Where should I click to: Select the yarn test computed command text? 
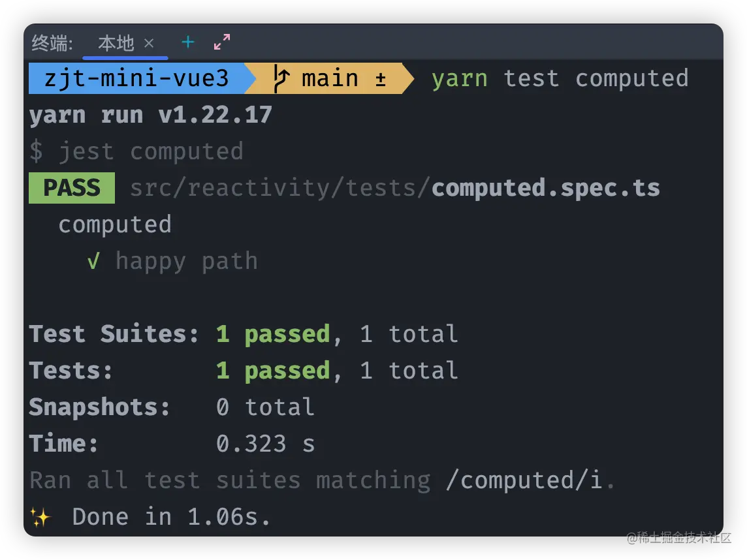pyautogui.click(x=559, y=78)
